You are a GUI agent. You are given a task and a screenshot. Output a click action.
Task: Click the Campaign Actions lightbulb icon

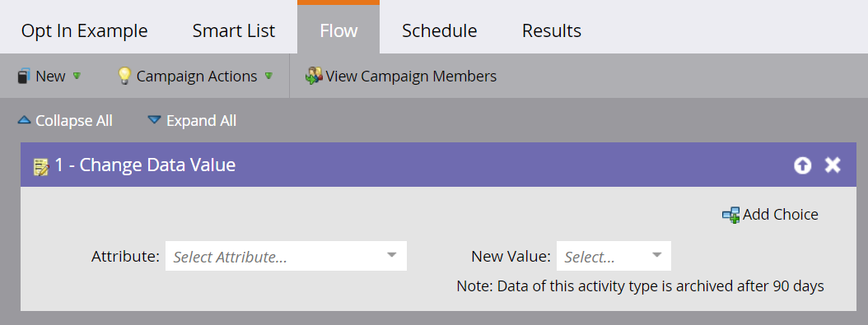click(125, 77)
